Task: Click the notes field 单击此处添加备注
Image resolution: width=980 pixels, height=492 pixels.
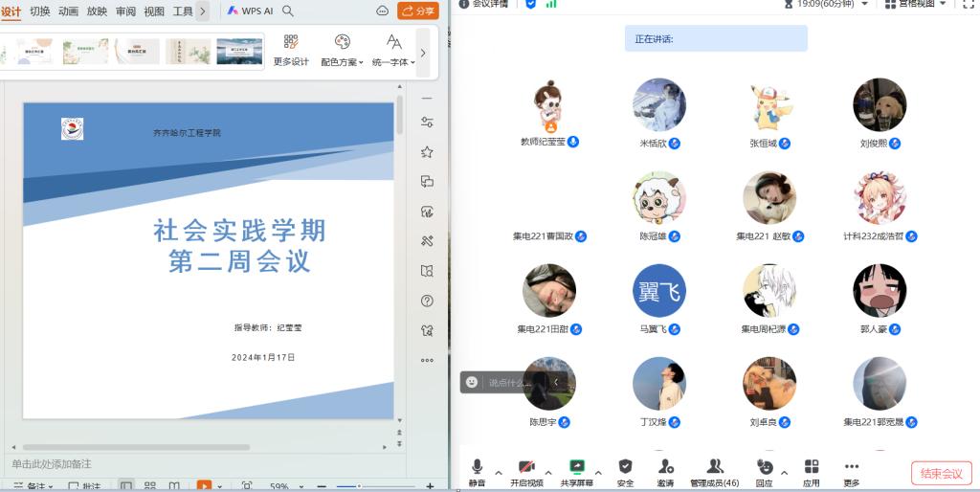Action: (52, 464)
